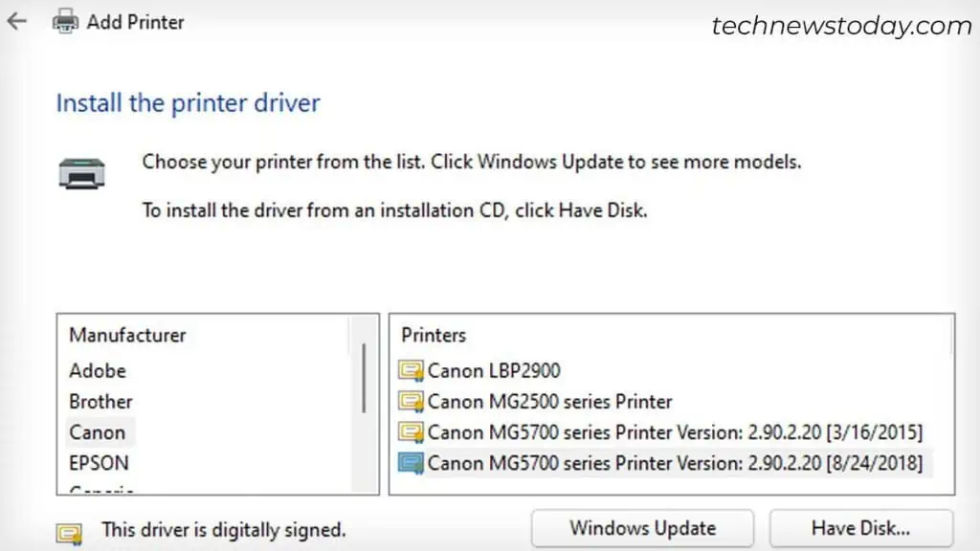Select Canon LBP2900 printer
Image resolution: width=980 pixels, height=551 pixels.
click(x=494, y=371)
